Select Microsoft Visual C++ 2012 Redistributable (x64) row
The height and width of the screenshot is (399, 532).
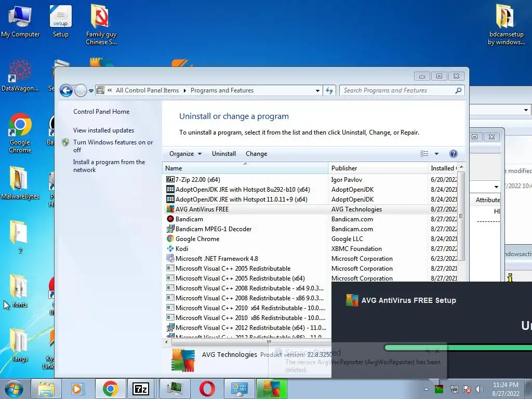247,328
